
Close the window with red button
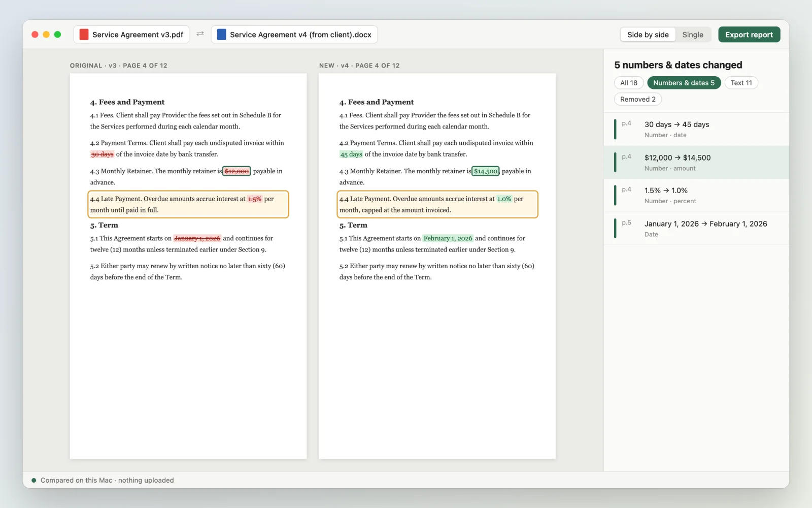(x=35, y=35)
